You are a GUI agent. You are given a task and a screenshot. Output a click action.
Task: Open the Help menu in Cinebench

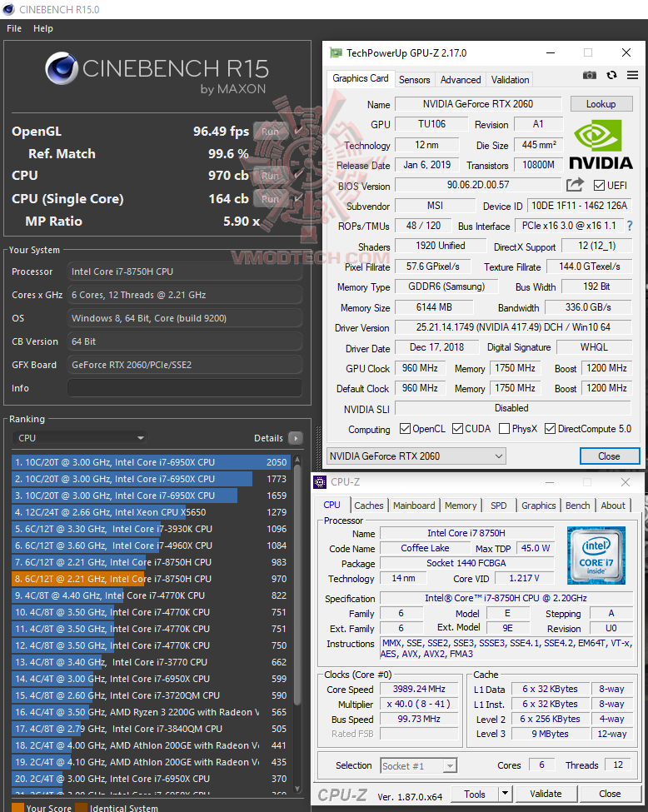(43, 28)
